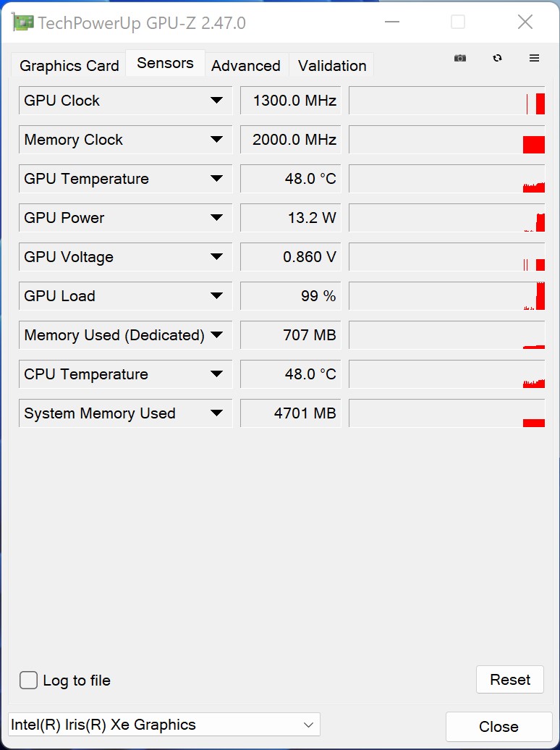Open the CPU Temperature sensor dropdown
The height and width of the screenshot is (750, 560).
(x=216, y=374)
